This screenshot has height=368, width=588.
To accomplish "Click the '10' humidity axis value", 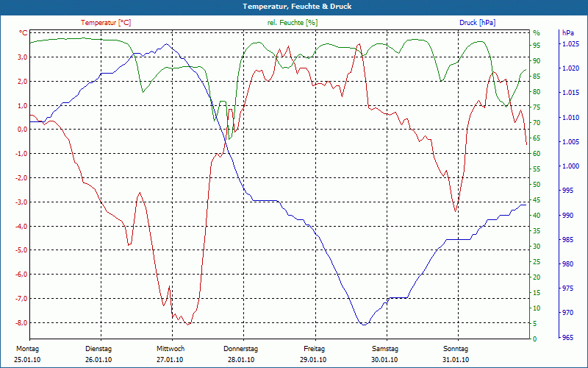I will [537, 308].
